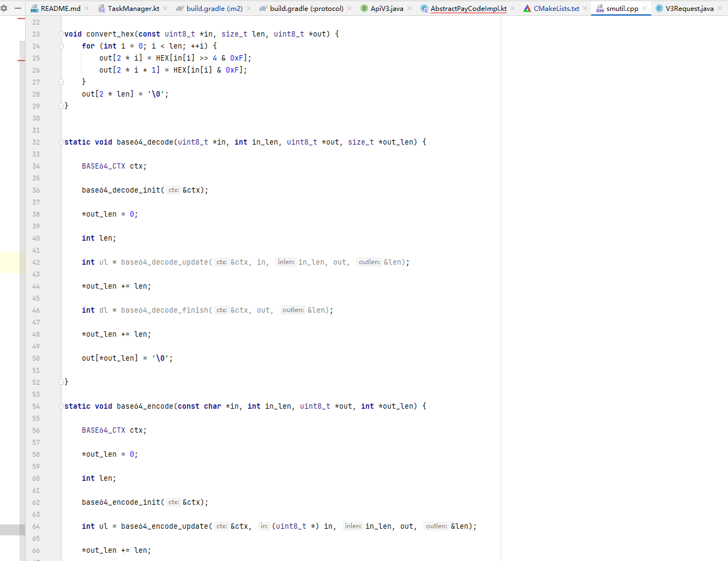The width and height of the screenshot is (728, 561).
Task: Switch to the AbstractPayCodeImpl.kt tab
Action: tap(468, 8)
